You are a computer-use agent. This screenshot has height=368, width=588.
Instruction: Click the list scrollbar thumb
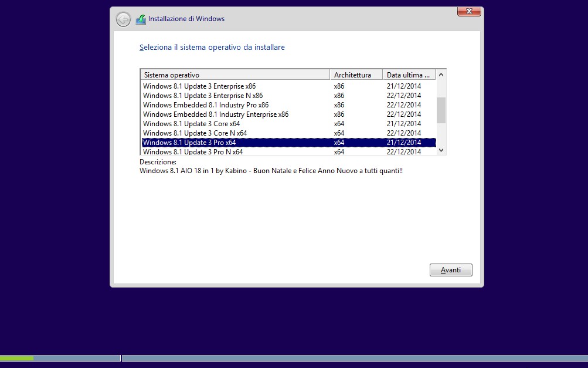pyautogui.click(x=441, y=110)
